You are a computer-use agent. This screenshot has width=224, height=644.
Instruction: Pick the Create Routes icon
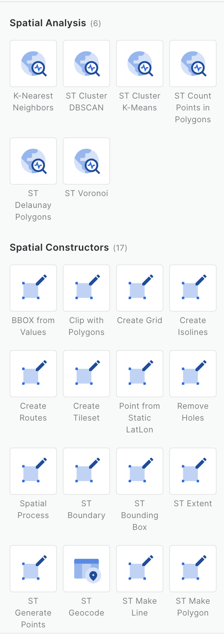click(33, 374)
